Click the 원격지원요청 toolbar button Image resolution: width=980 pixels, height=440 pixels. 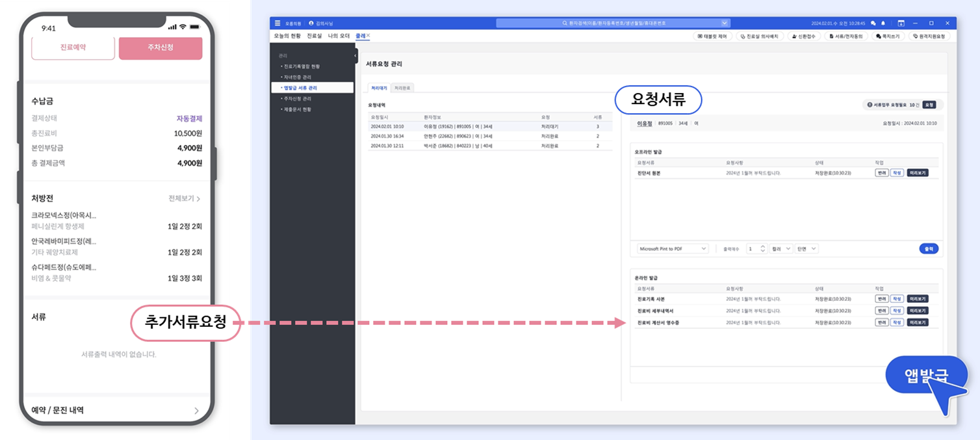coord(929,36)
